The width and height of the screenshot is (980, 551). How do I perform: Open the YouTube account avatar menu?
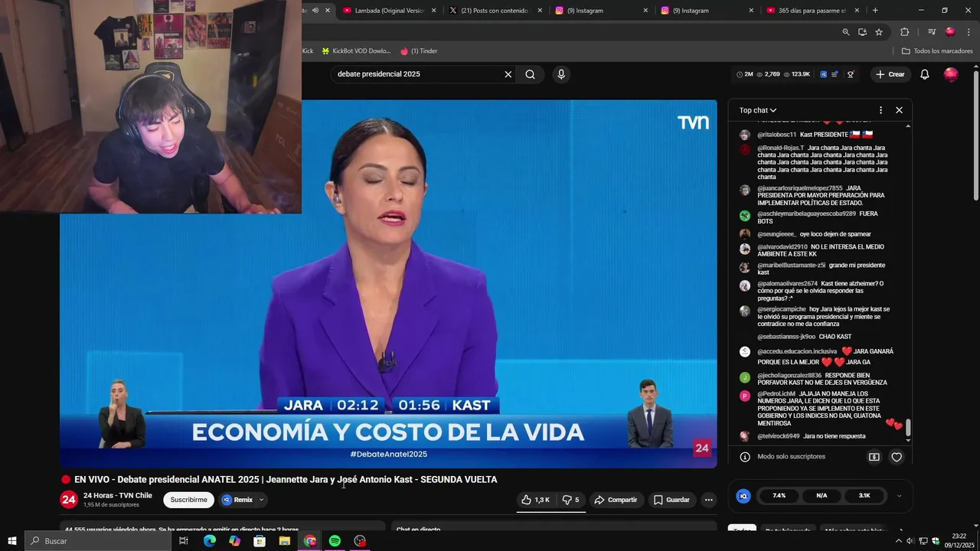click(951, 74)
